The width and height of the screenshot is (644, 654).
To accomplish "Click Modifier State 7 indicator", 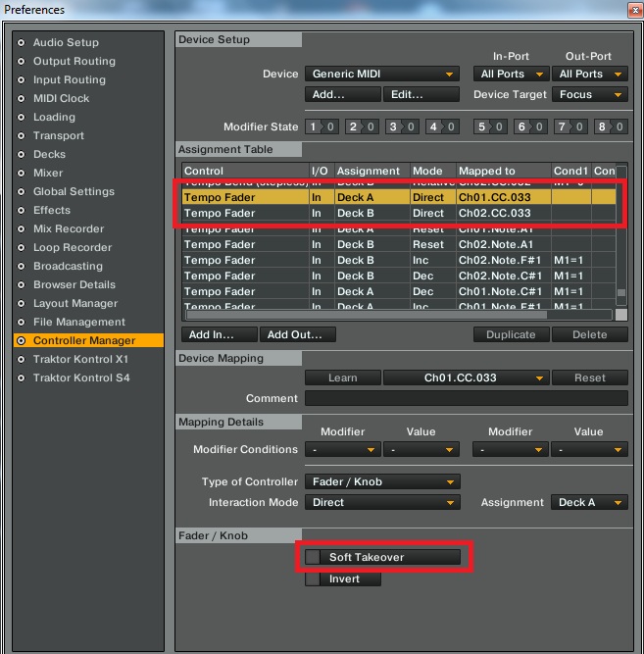I will coord(570,126).
